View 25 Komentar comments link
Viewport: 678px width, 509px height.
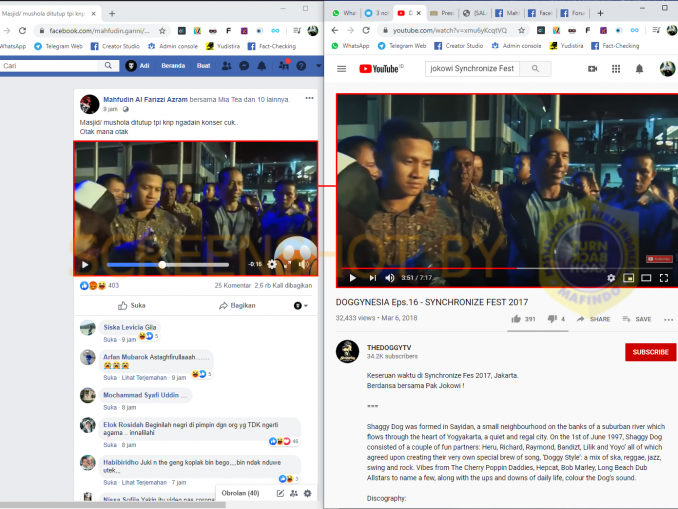(233, 285)
